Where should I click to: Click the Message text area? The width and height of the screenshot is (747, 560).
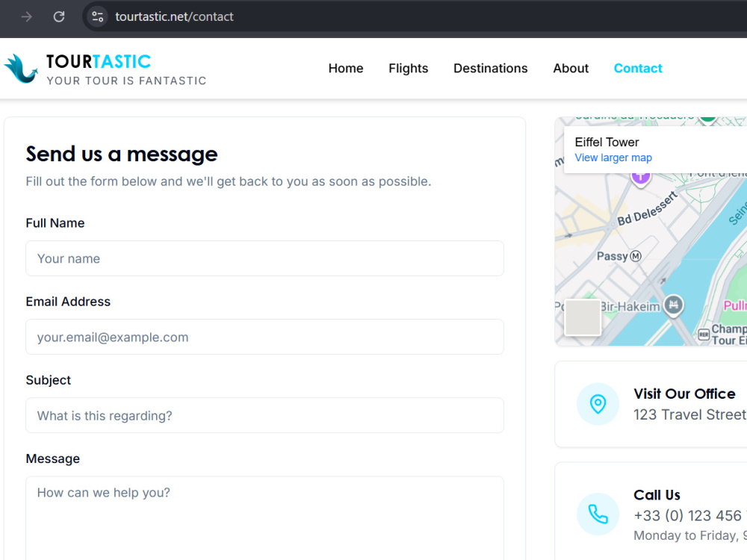tap(265, 519)
